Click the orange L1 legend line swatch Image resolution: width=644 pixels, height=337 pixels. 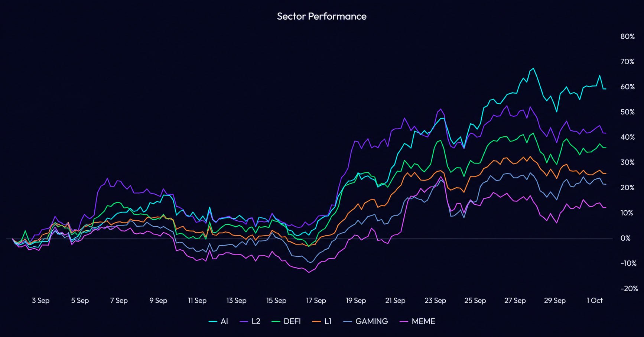[316, 321]
